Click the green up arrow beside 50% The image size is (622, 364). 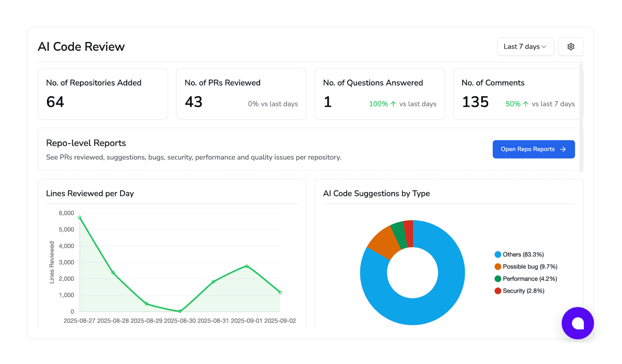[526, 104]
